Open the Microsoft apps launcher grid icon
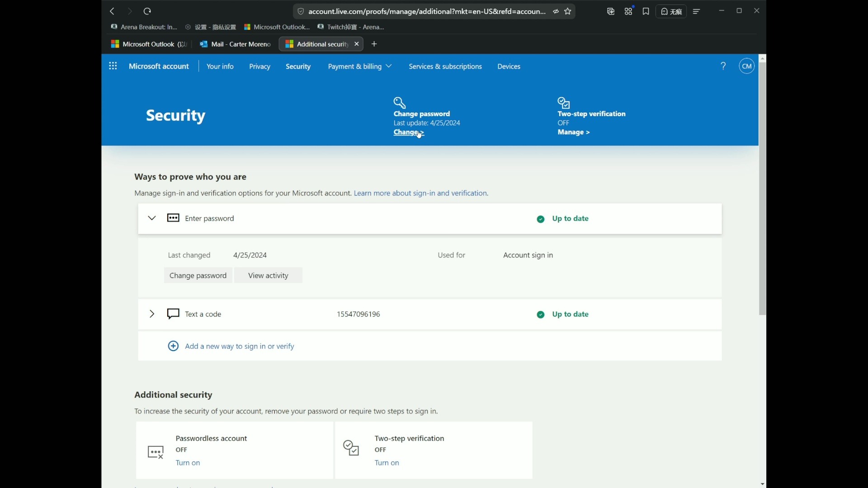This screenshot has width=868, height=488. coord(113,66)
